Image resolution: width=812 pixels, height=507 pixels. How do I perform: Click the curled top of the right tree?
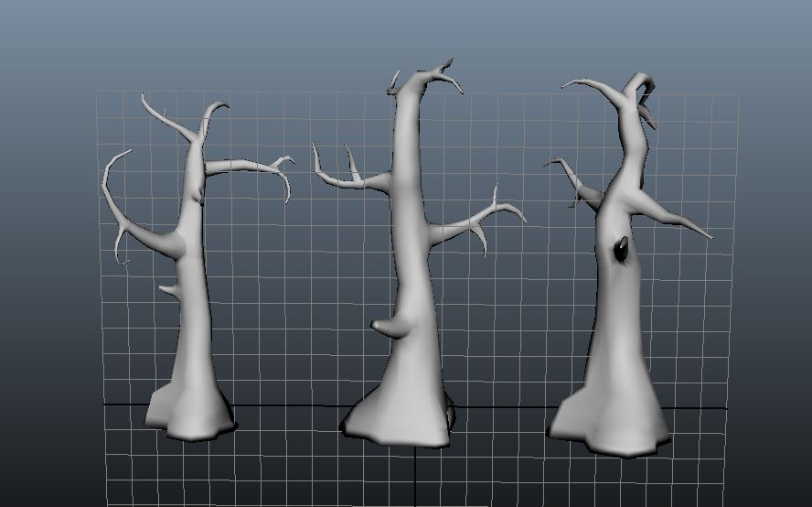click(638, 85)
